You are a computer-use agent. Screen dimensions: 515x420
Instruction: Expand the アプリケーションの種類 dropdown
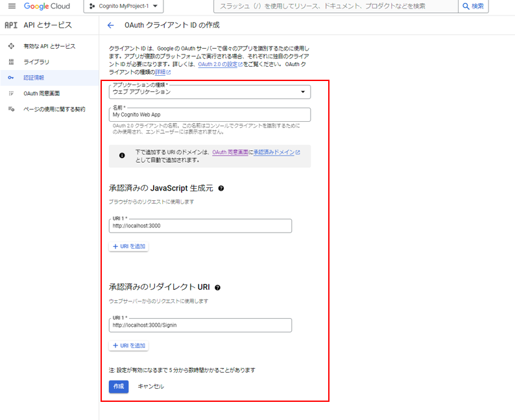click(x=210, y=92)
